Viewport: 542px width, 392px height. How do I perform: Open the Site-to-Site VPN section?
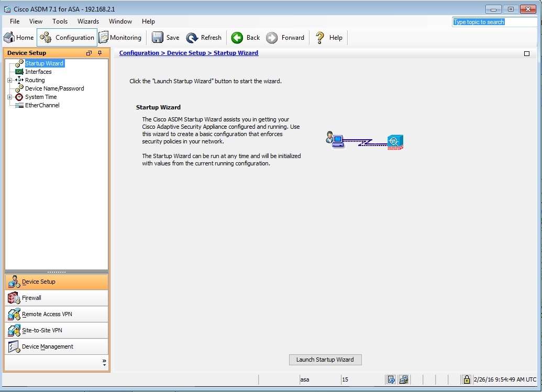(57, 331)
